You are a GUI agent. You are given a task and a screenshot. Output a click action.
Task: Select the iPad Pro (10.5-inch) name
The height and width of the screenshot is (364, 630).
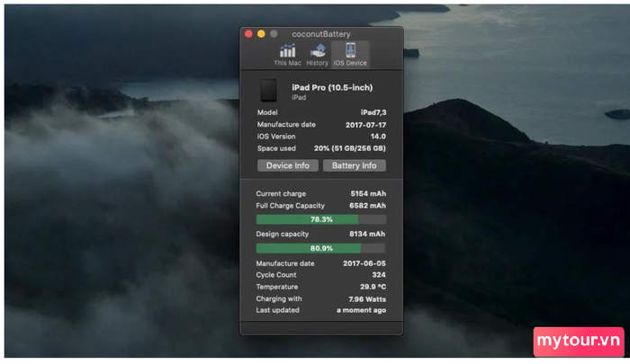point(332,87)
